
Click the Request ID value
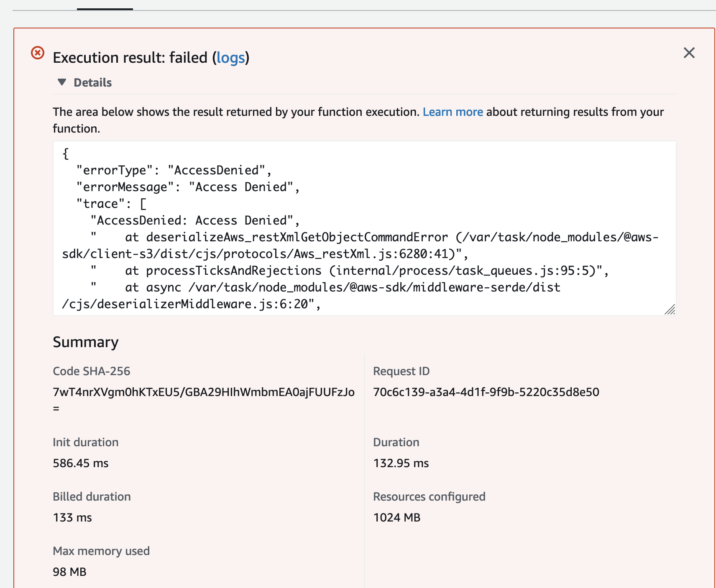(486, 392)
